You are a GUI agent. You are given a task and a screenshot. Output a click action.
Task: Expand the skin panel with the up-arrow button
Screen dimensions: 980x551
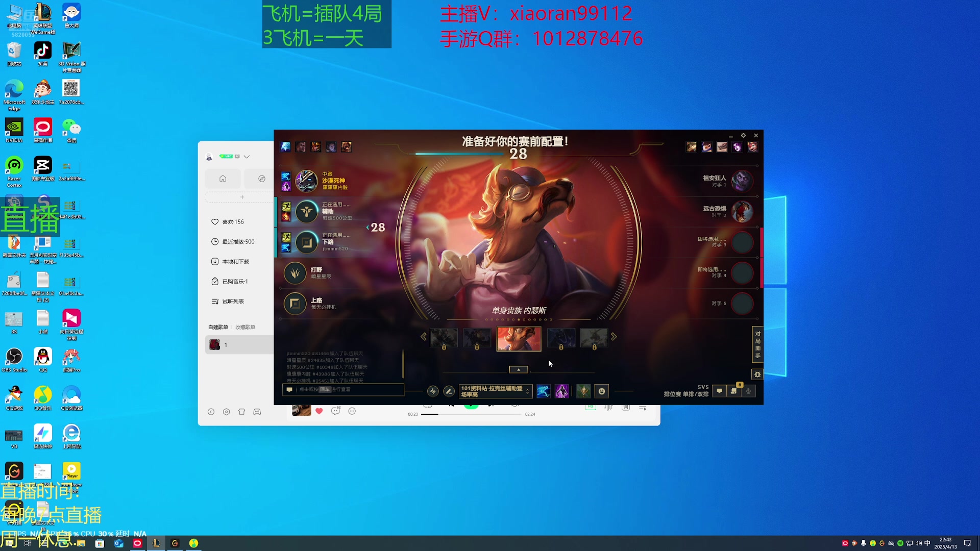click(x=519, y=369)
